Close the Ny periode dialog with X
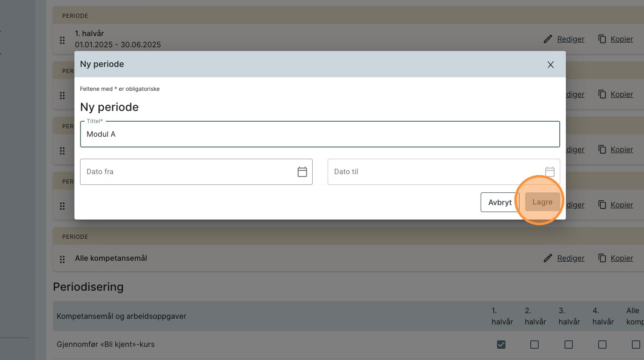 point(550,65)
